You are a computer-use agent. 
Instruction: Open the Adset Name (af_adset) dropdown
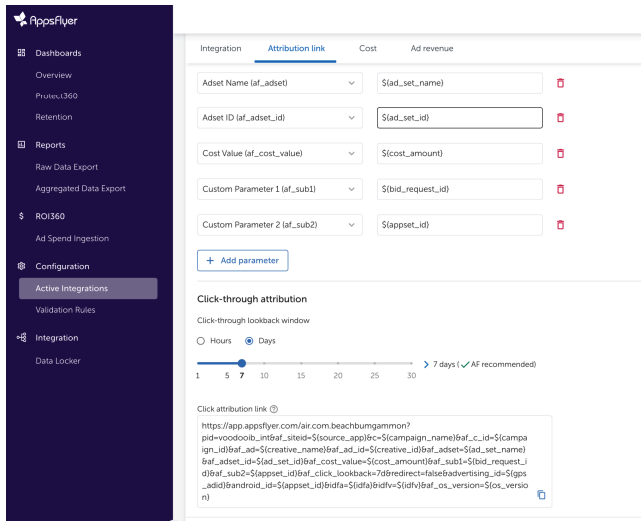[280, 83]
